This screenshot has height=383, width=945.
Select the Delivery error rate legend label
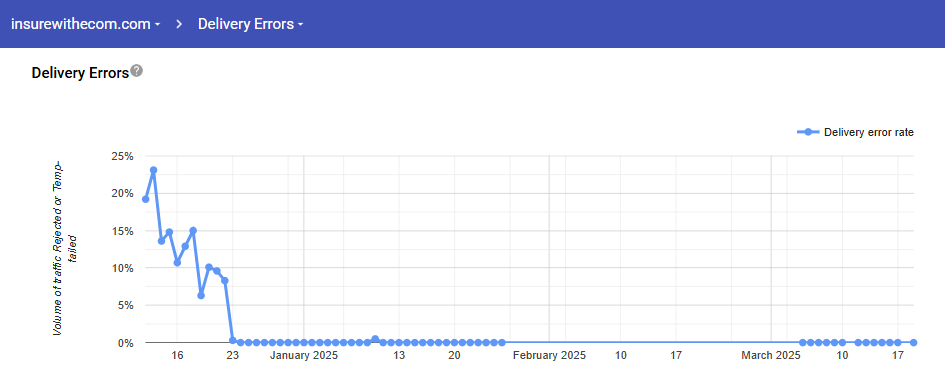click(x=869, y=132)
